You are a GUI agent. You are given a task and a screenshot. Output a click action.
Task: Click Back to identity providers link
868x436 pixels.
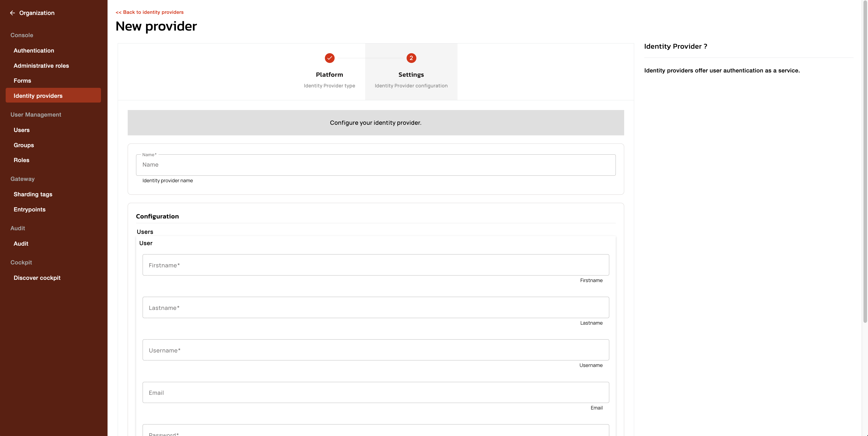pyautogui.click(x=149, y=12)
